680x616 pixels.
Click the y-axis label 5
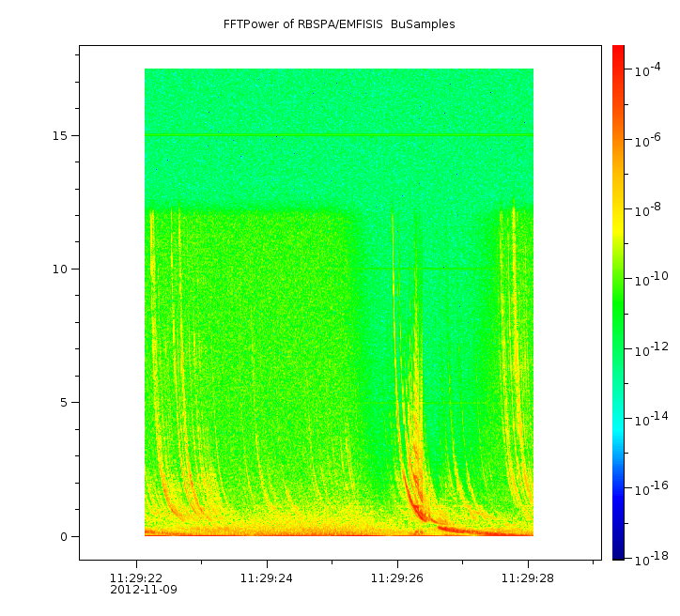(64, 403)
